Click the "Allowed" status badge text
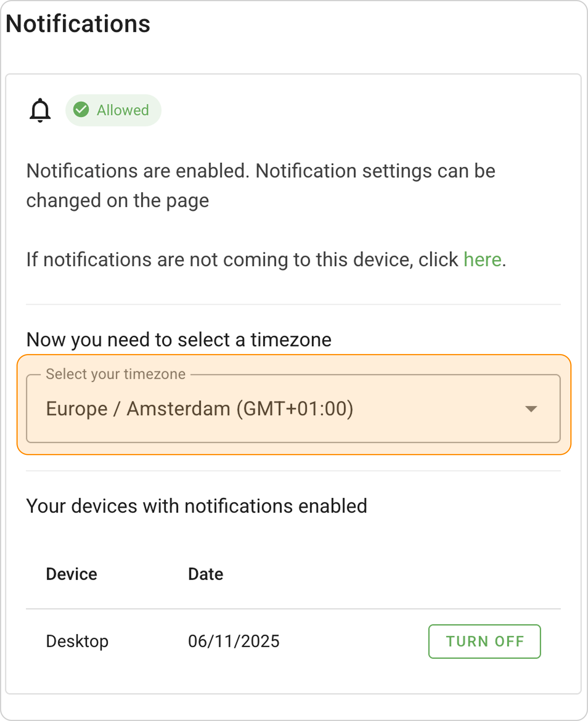Screen dimensions: 588x721 click(123, 110)
